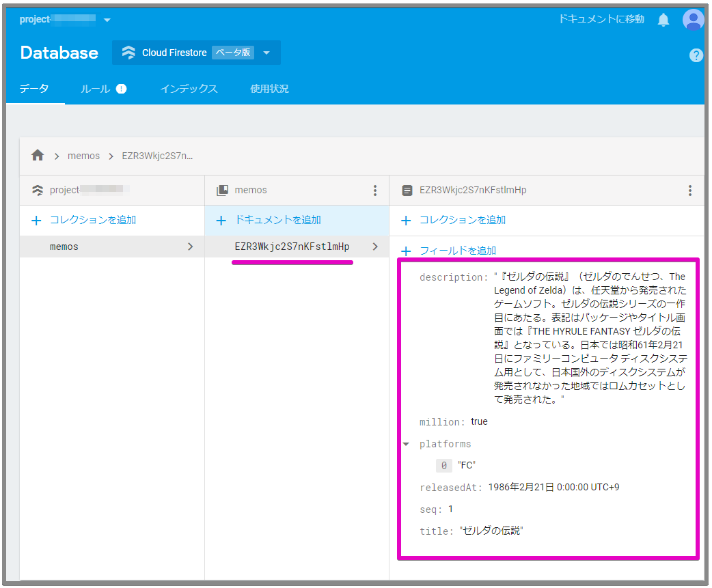Open the notifications bell
This screenshot has width=712, height=588.
click(x=663, y=20)
